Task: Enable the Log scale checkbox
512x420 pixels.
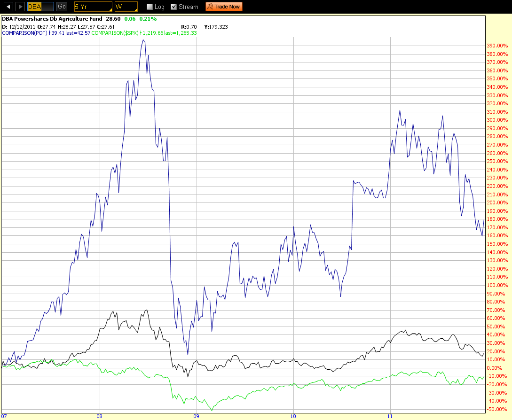Action: tap(149, 7)
